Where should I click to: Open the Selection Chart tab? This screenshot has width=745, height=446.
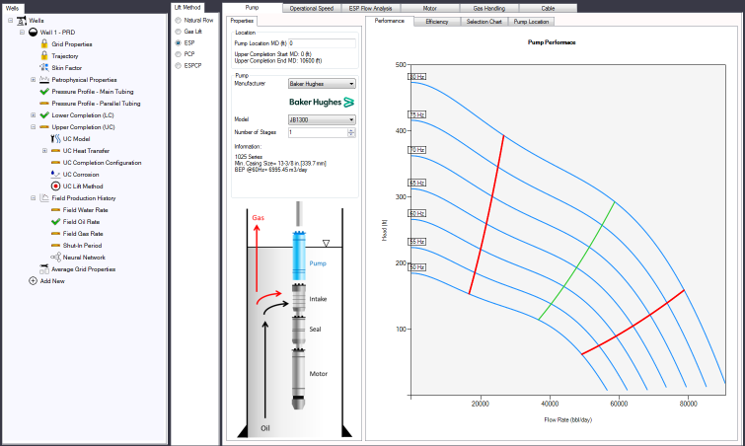click(482, 21)
